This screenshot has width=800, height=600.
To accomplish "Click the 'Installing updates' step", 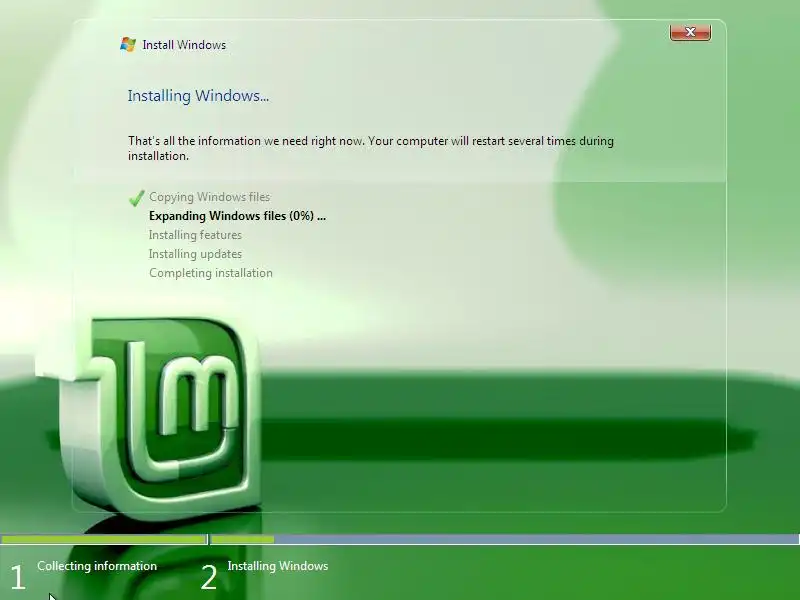I will click(195, 254).
